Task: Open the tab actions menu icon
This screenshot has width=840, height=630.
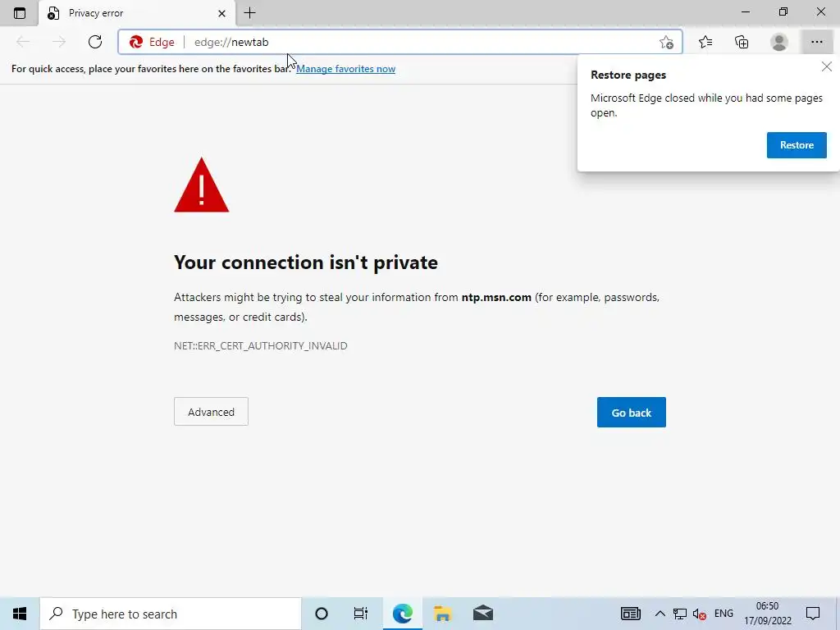Action: pyautogui.click(x=20, y=13)
